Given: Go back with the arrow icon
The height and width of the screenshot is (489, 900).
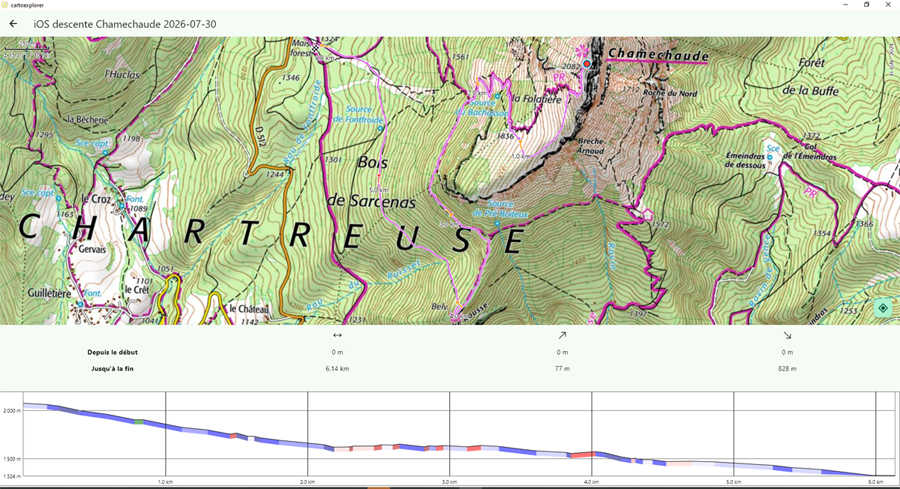Looking at the screenshot, I should [x=13, y=24].
